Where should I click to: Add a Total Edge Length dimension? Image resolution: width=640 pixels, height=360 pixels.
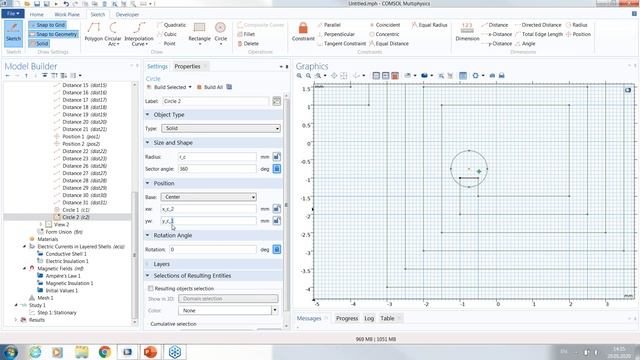pos(539,34)
